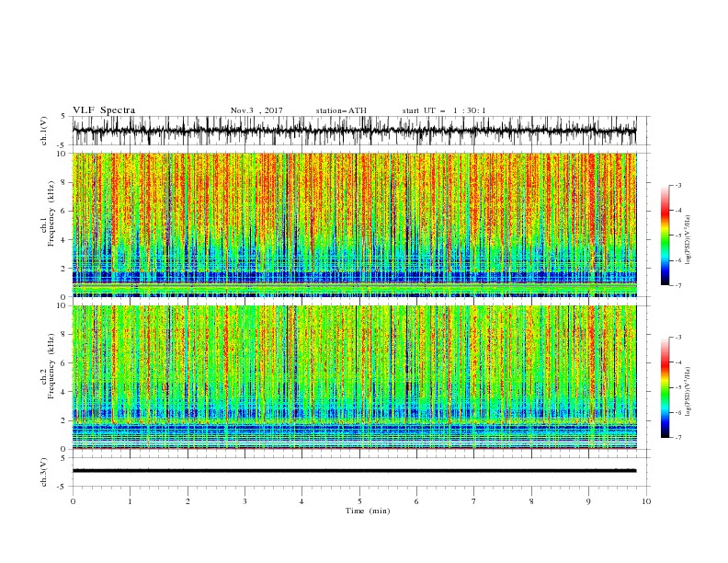Image resolution: width=728 pixels, height=563 pixels.
Task: Click the "6" kHz tick on ch.2 axis
Action: pos(63,363)
